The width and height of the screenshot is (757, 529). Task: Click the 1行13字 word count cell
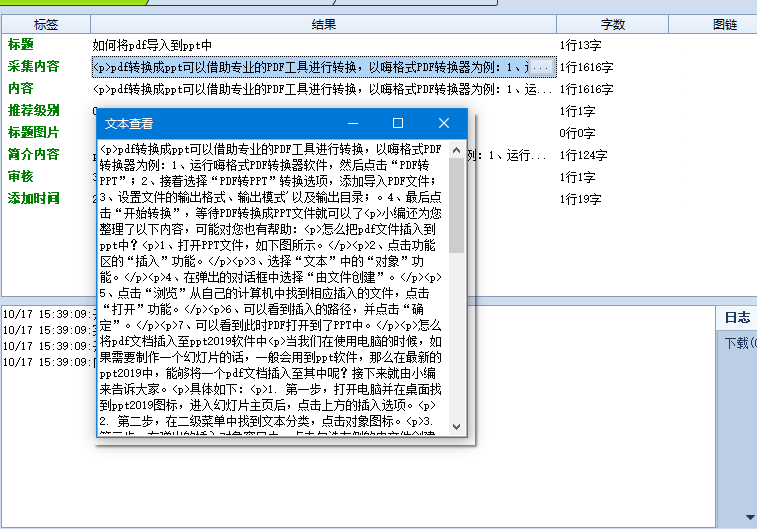(x=580, y=45)
